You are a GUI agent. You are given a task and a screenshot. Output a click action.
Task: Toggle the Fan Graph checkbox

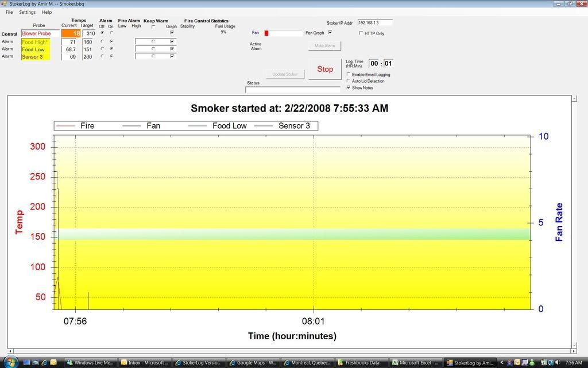point(330,33)
